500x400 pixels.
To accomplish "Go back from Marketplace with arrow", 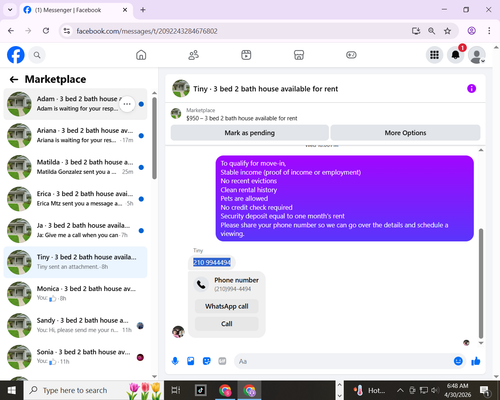I will [x=14, y=79].
